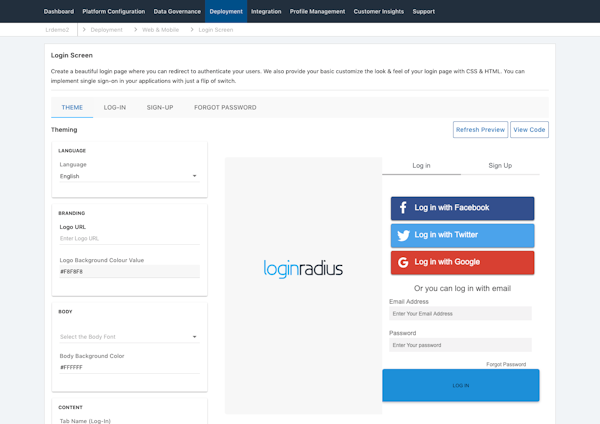Open the Dashboard menu
The width and height of the screenshot is (600, 424).
click(59, 11)
